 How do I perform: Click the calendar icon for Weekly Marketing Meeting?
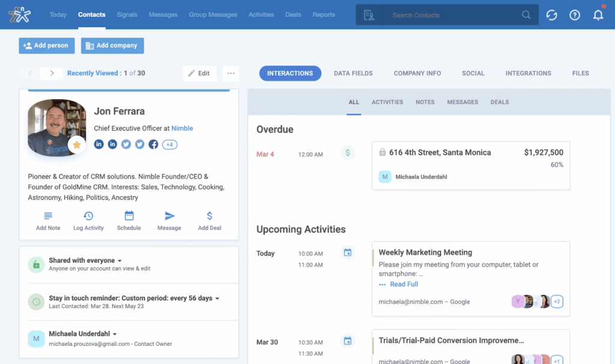click(x=348, y=253)
